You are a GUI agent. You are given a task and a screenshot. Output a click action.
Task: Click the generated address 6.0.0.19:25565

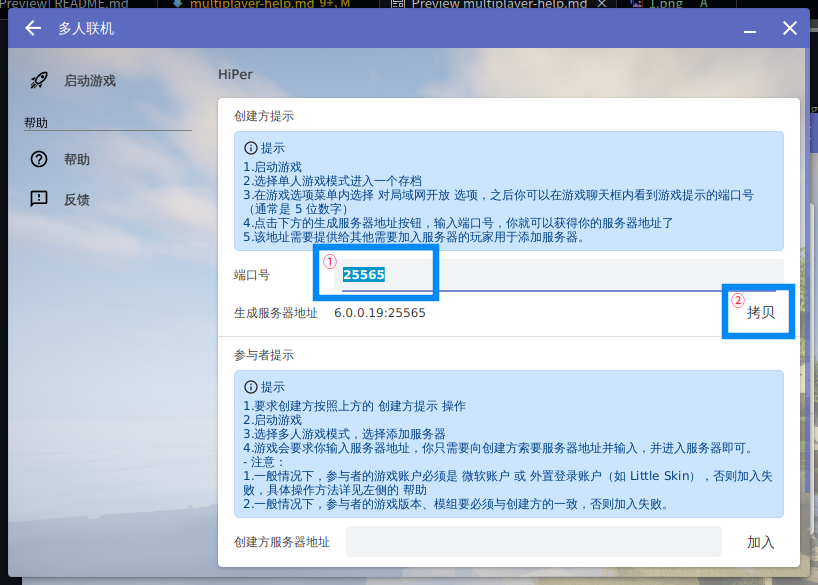[379, 312]
